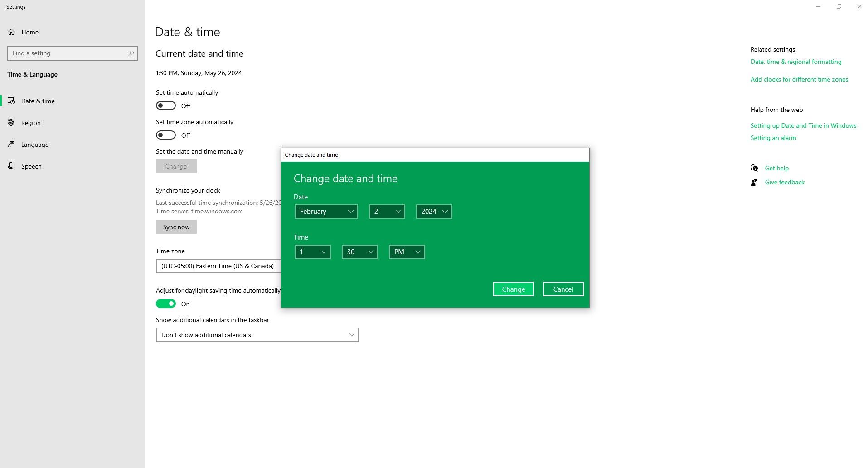Open the AM/PM dropdown
This screenshot has height=468, width=868.
[x=407, y=252]
